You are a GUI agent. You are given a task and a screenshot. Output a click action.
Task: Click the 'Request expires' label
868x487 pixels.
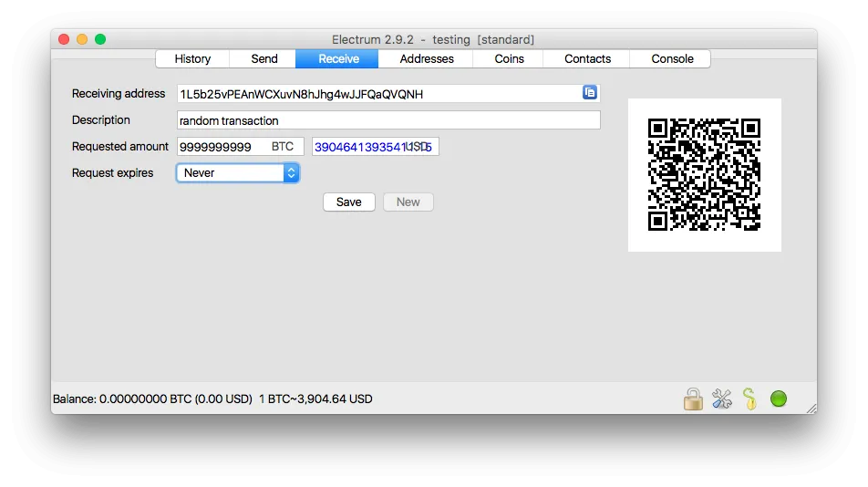coord(112,173)
